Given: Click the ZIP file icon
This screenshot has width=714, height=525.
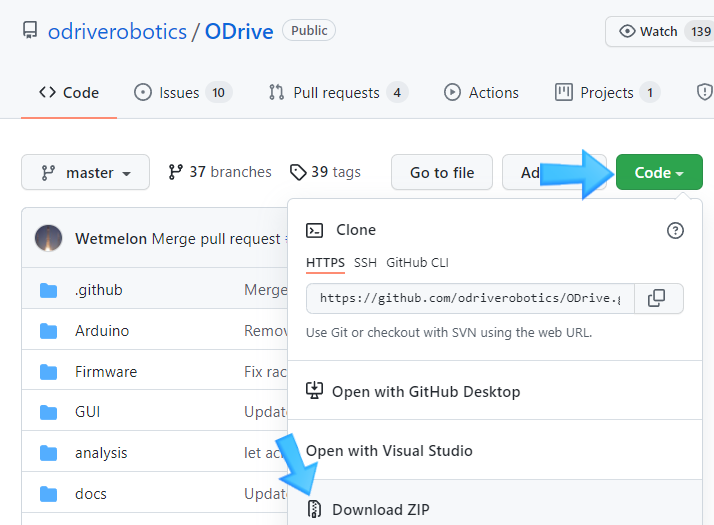Looking at the screenshot, I should [314, 509].
